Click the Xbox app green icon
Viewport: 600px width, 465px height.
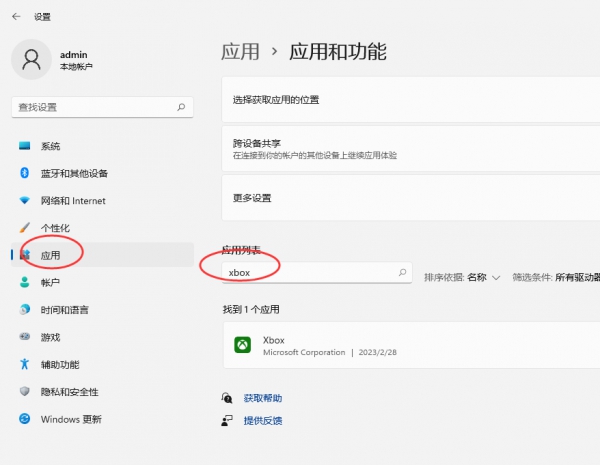(x=243, y=345)
